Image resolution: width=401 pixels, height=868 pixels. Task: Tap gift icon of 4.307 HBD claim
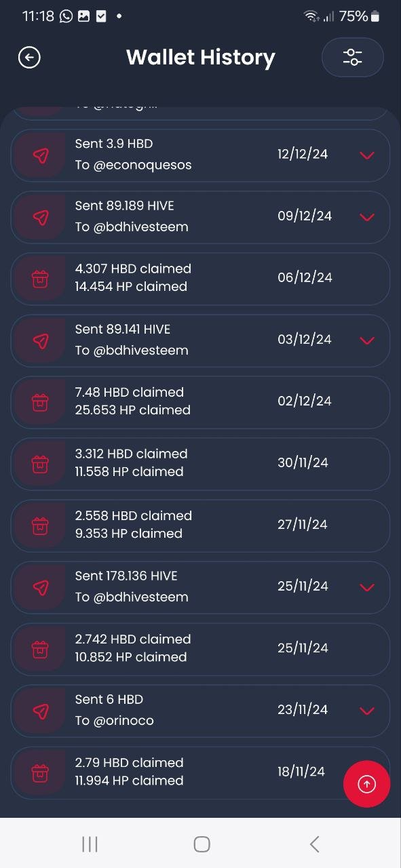pos(41,279)
